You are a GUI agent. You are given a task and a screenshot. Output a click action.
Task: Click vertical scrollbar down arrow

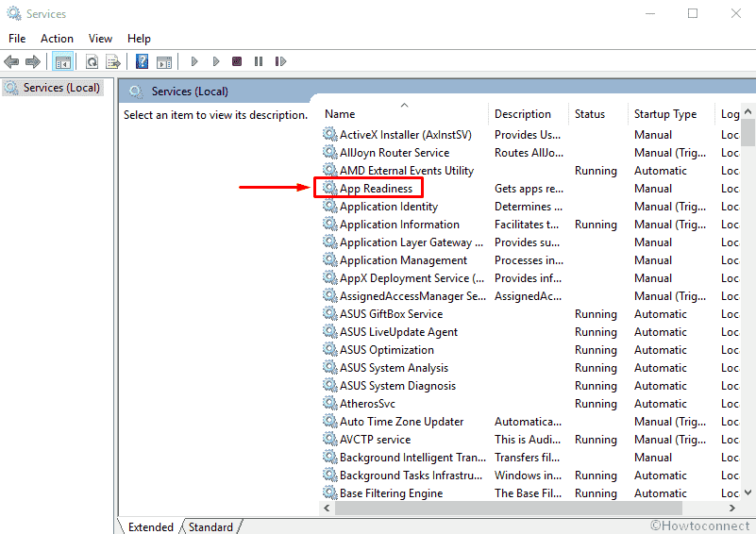coord(748,492)
